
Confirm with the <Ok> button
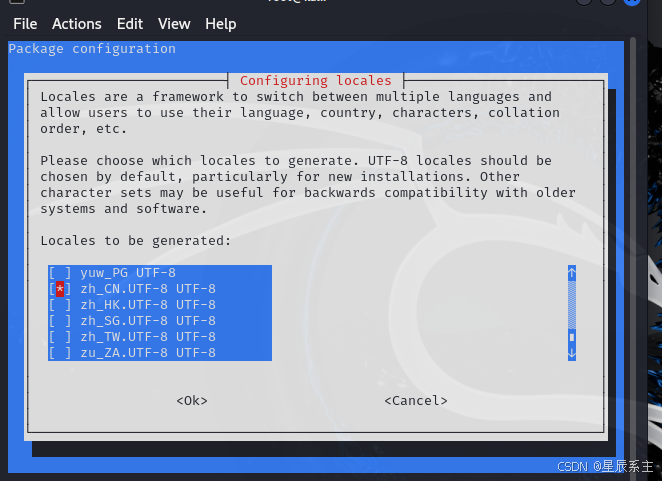pyautogui.click(x=192, y=400)
